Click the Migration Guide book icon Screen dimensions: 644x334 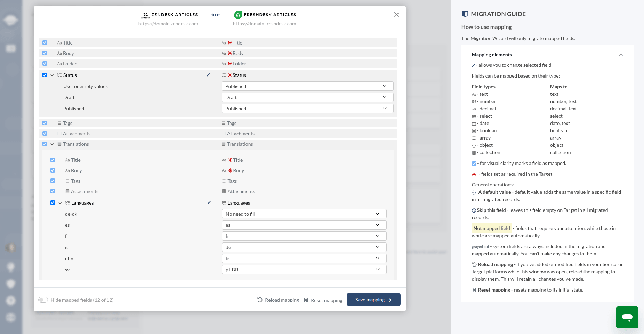coord(465,14)
